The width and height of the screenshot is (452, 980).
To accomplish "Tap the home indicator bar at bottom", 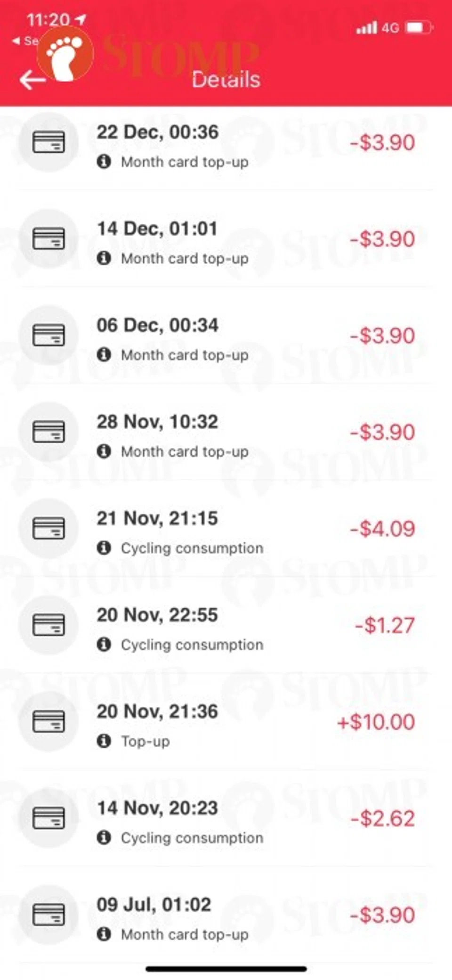I will point(226,969).
